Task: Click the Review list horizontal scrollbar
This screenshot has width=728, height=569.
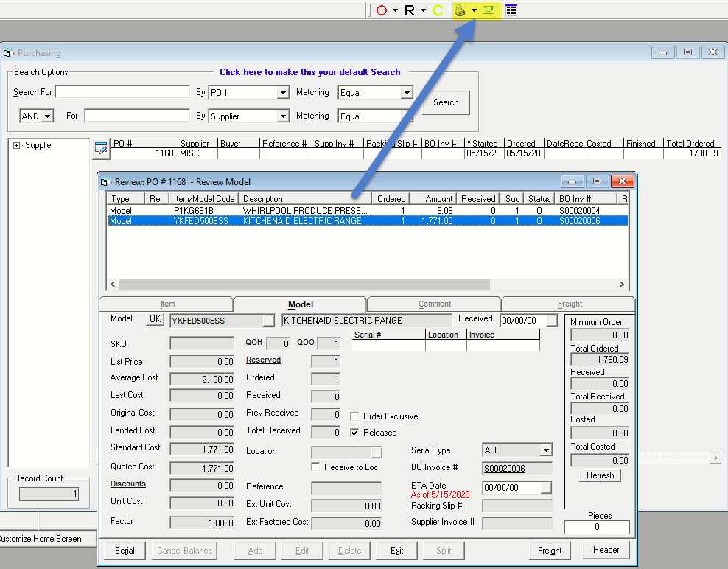Action: pyautogui.click(x=304, y=284)
